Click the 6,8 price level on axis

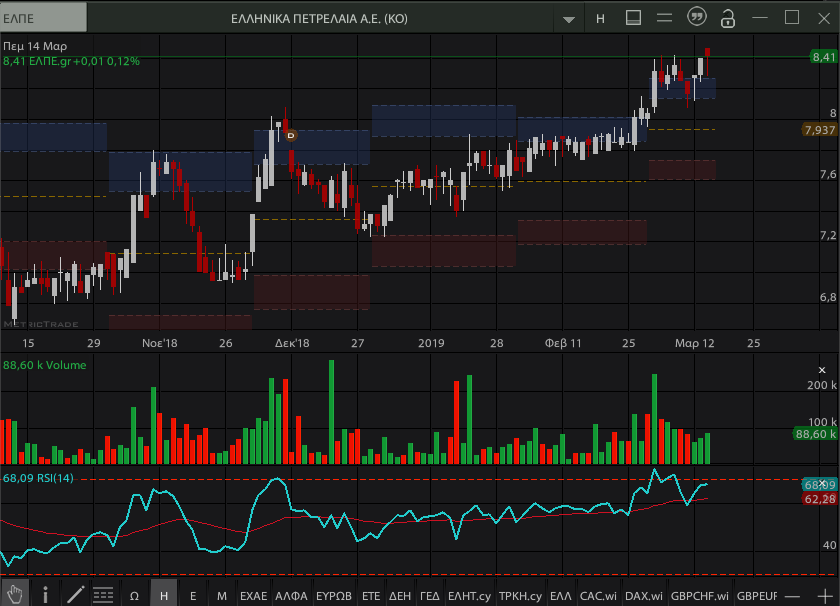[x=828, y=297]
